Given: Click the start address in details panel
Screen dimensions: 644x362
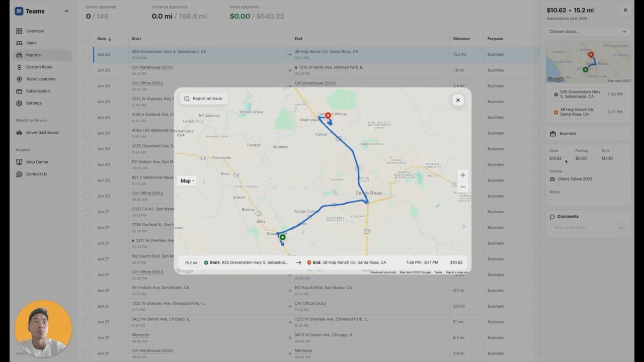Looking at the screenshot, I should [x=580, y=94].
